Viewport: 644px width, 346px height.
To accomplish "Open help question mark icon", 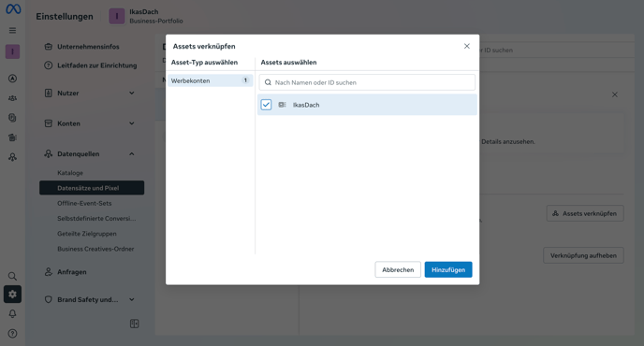I will click(x=13, y=333).
